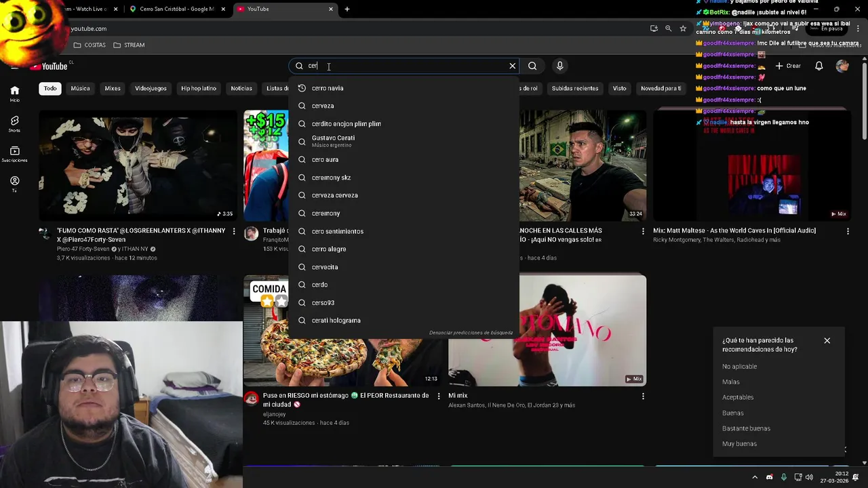Select the Videojuegos filter chip

pyautogui.click(x=151, y=88)
